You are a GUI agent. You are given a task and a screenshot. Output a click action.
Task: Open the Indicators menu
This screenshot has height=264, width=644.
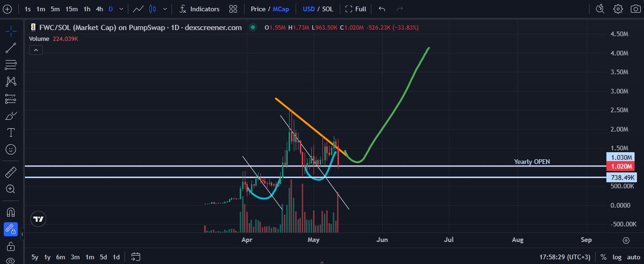tap(200, 9)
